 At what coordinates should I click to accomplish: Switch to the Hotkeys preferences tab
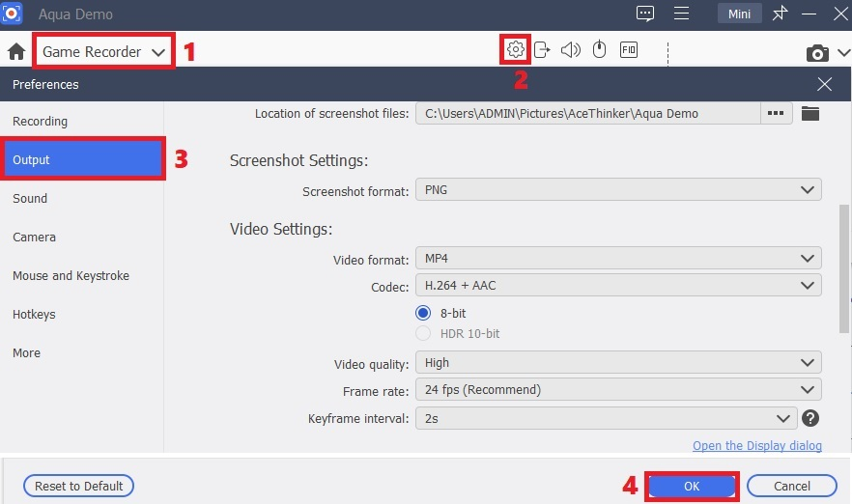[34, 315]
